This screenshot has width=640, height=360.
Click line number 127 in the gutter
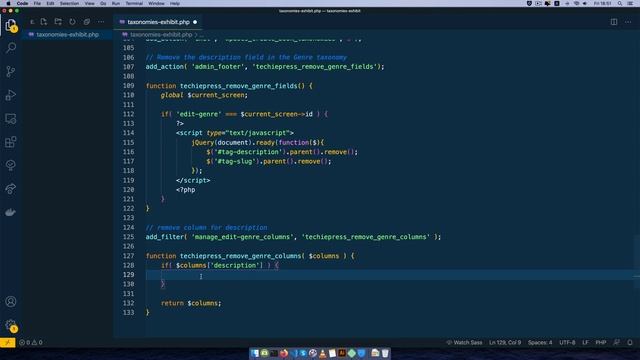click(129, 256)
